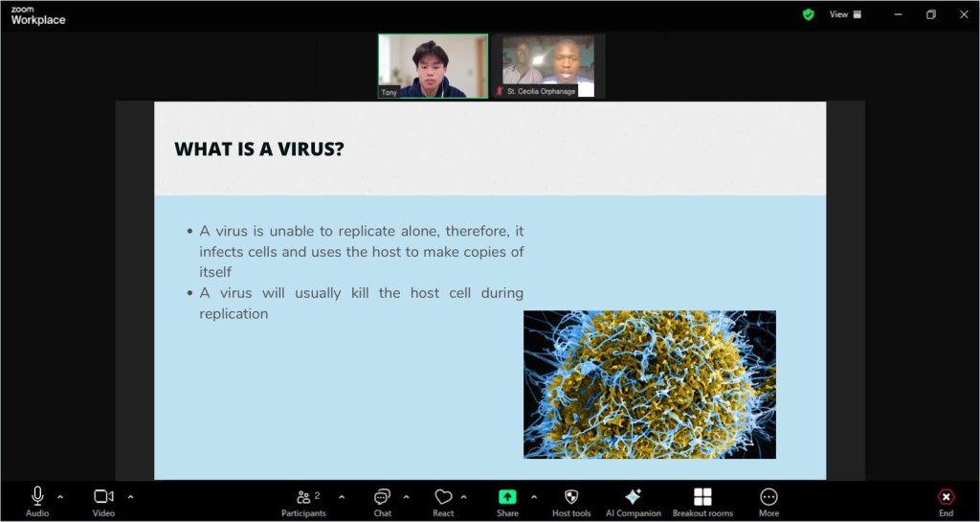Toggle the Video camera button

pyautogui.click(x=103, y=502)
